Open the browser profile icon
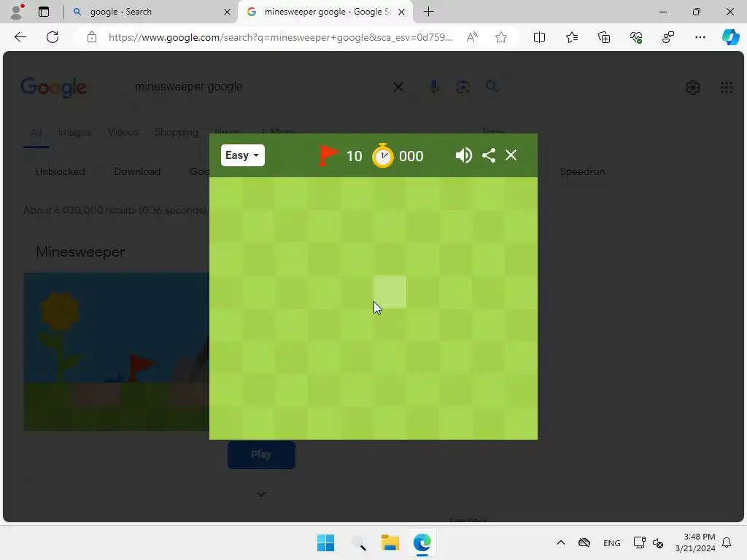The width and height of the screenshot is (747, 560). point(18,12)
